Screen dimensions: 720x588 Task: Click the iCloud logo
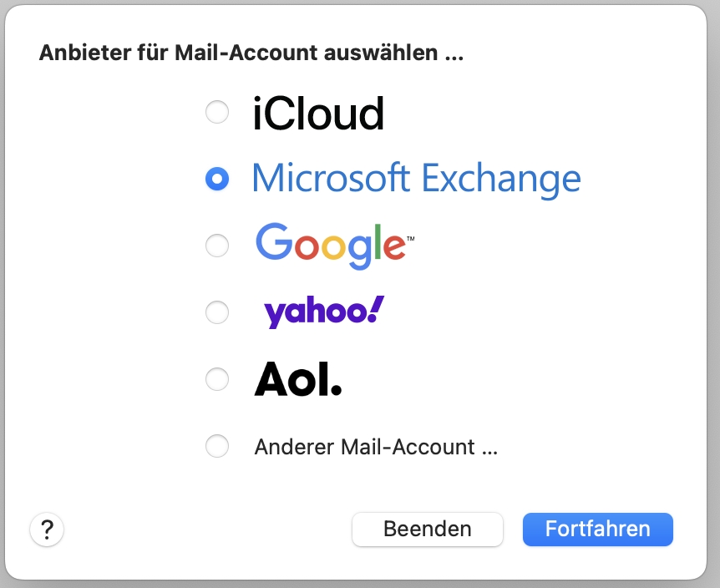coord(318,114)
